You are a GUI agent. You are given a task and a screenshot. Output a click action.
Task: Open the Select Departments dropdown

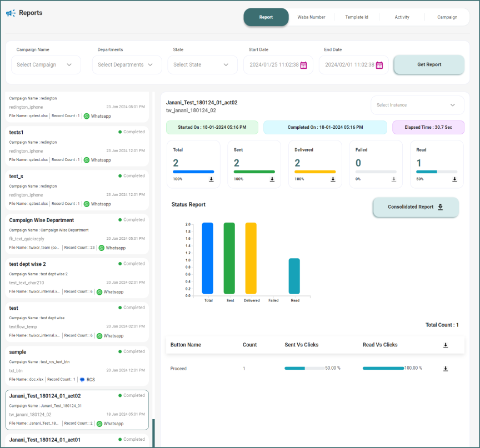pos(126,65)
